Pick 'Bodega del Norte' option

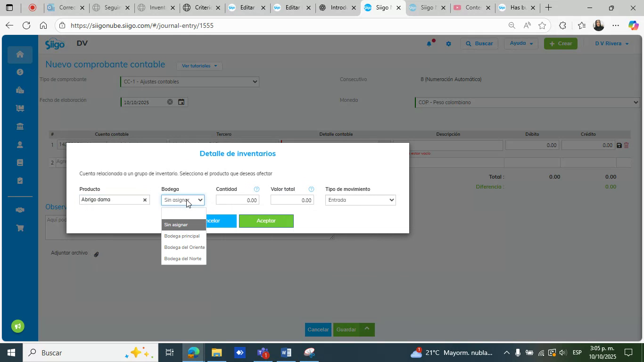(183, 259)
